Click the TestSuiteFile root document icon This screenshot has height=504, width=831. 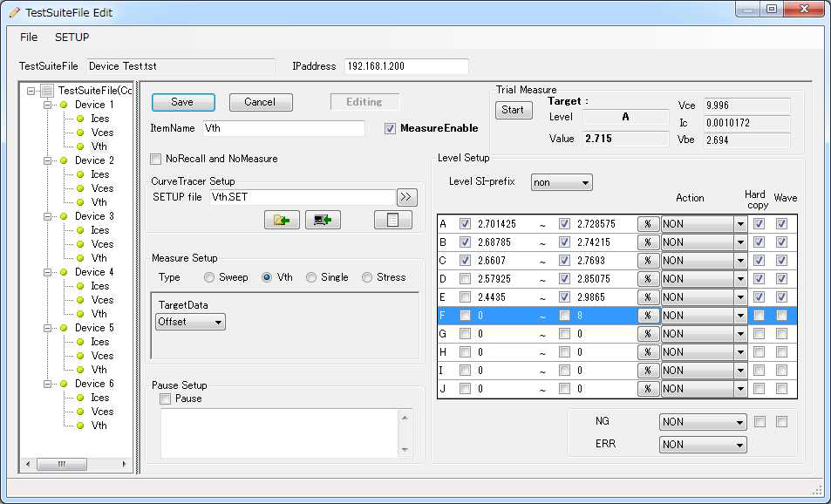pos(47,91)
